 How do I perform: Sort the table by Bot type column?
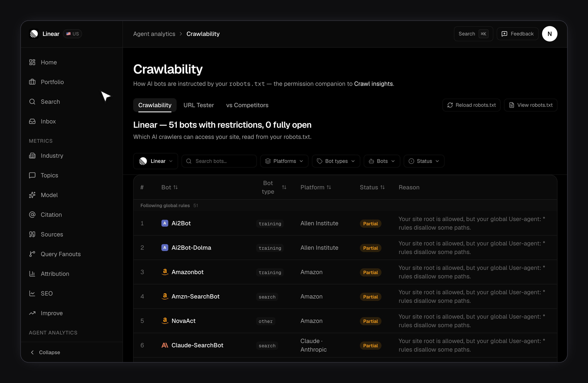[274, 187]
